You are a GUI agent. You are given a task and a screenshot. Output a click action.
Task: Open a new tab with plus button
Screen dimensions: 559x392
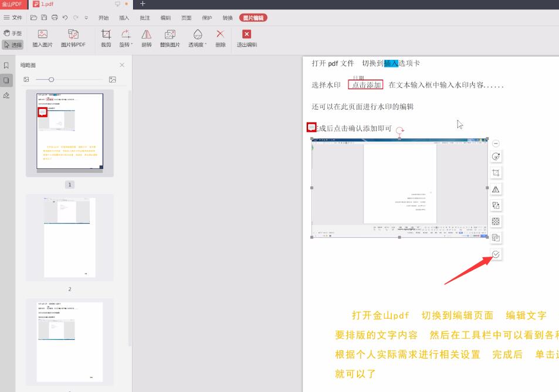143,4
